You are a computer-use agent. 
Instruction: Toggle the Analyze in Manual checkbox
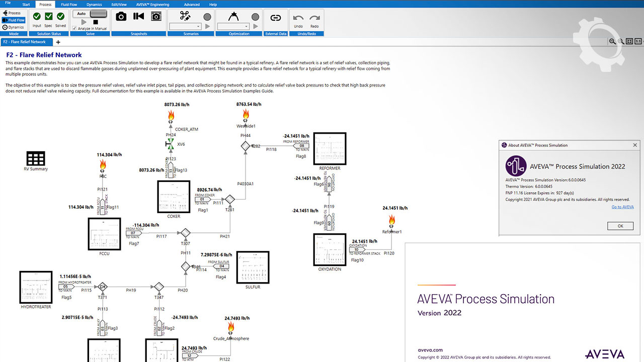[74, 29]
